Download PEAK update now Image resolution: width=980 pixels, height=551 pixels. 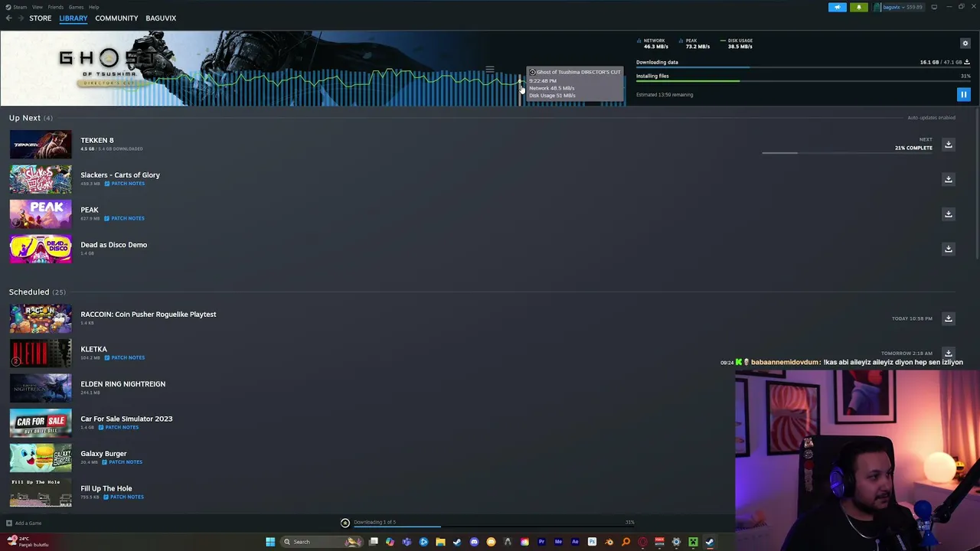[x=948, y=214]
